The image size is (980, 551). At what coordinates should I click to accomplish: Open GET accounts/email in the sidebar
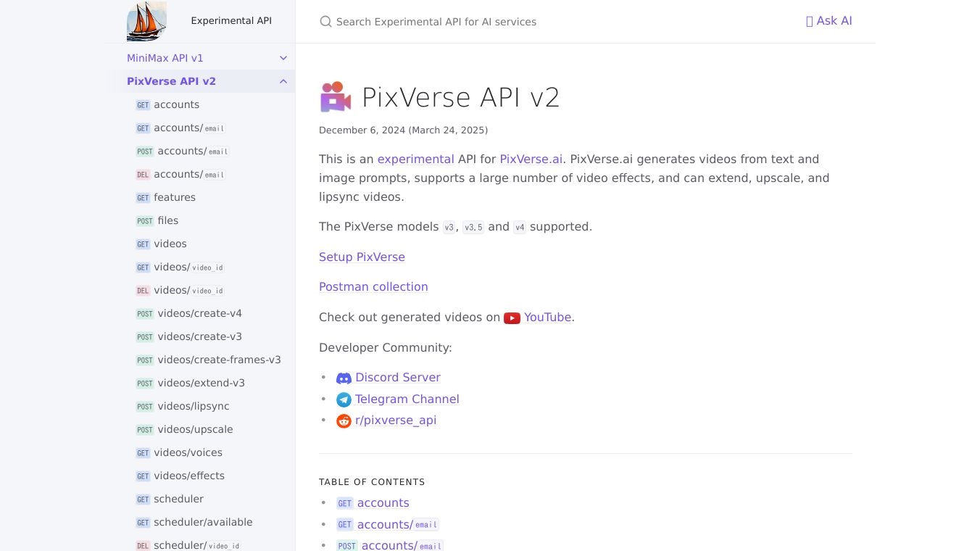180,128
